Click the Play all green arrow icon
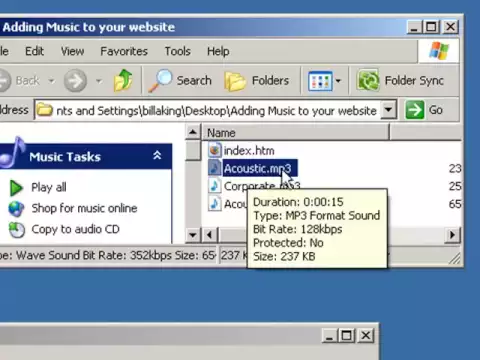The height and width of the screenshot is (360, 480). [x=16, y=188]
